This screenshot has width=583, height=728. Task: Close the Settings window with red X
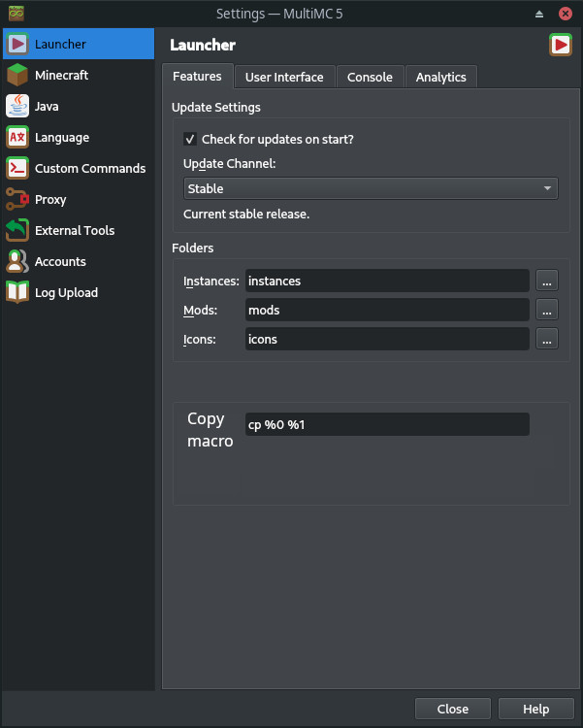click(x=565, y=14)
